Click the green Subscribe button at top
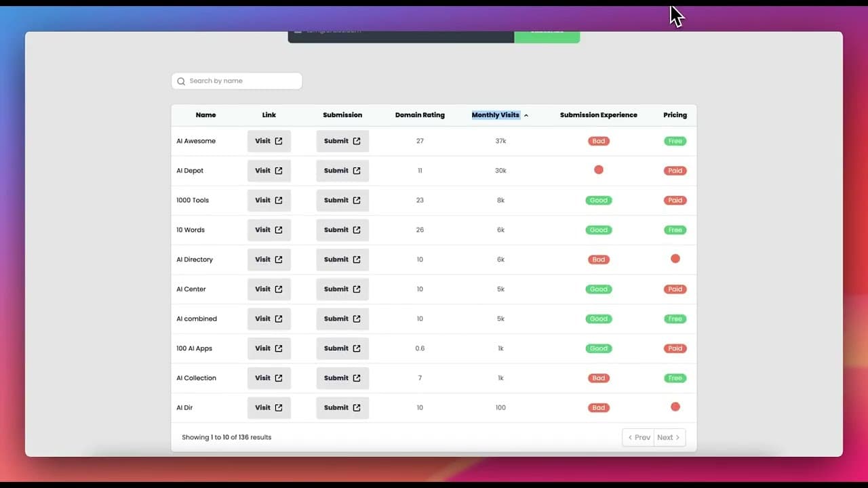 tap(547, 34)
